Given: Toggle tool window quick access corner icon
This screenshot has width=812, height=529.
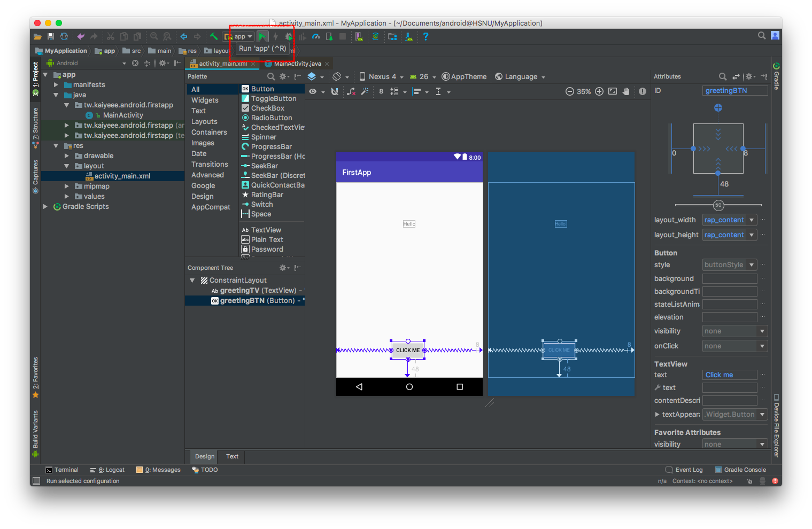Looking at the screenshot, I should pyautogui.click(x=36, y=481).
